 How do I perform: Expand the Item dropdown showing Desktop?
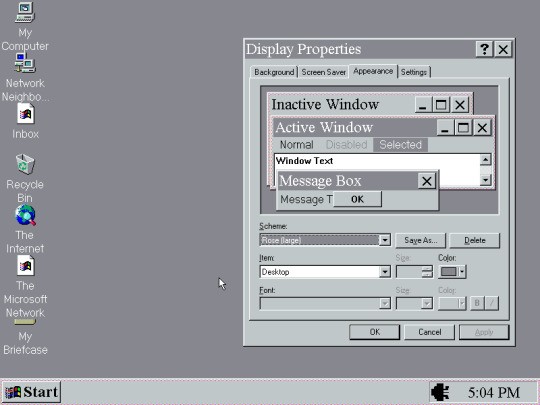(x=385, y=272)
